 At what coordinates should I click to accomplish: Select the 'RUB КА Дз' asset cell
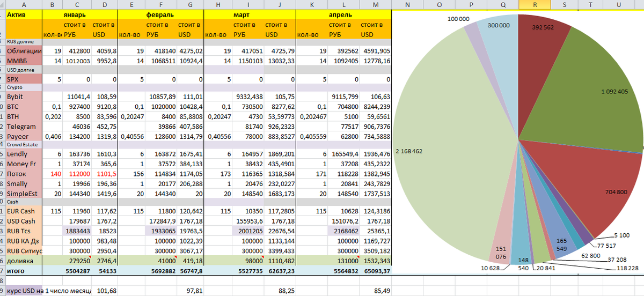pos(24,240)
